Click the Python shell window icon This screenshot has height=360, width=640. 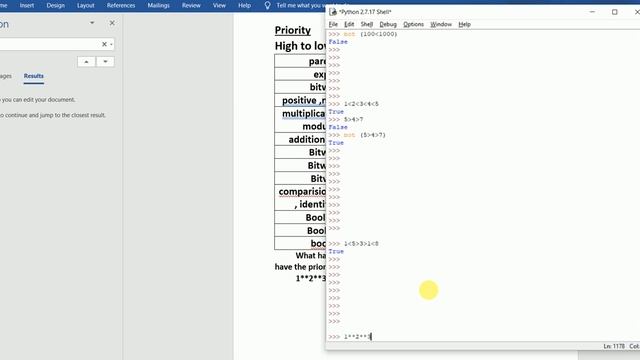[333, 12]
